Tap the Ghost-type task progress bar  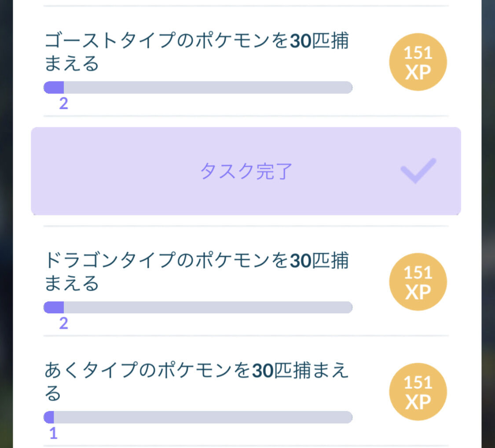click(x=198, y=88)
